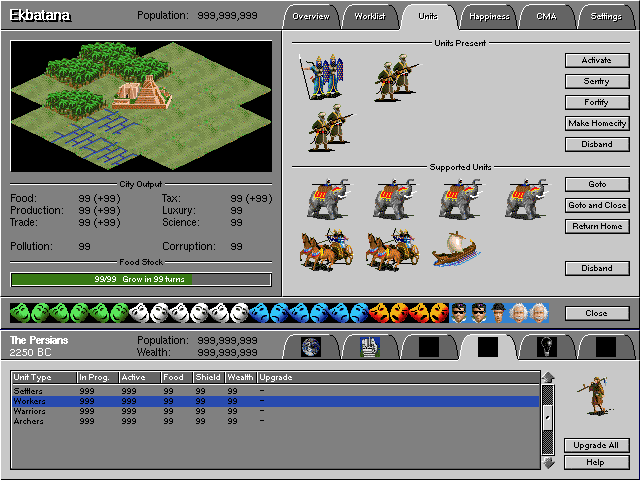Select the leftmost elephant in Supported Units
The height and width of the screenshot is (480, 640).
[329, 199]
